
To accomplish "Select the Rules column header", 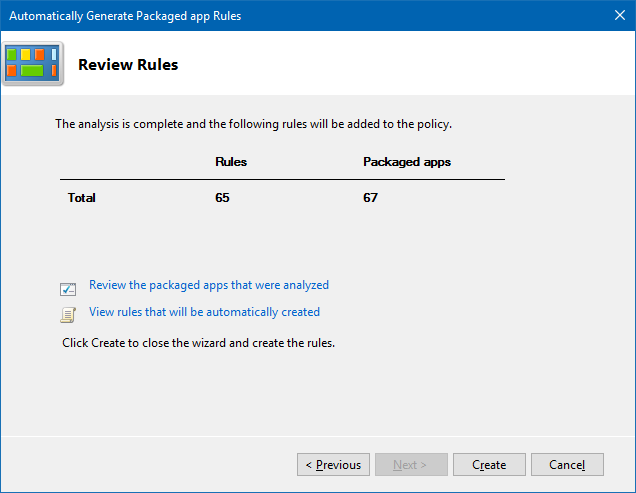I will 231,162.
